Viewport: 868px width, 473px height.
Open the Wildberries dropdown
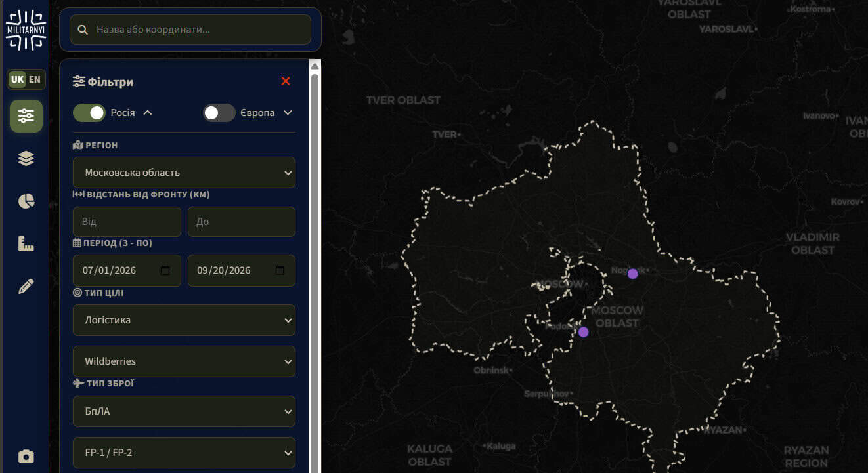click(x=184, y=361)
